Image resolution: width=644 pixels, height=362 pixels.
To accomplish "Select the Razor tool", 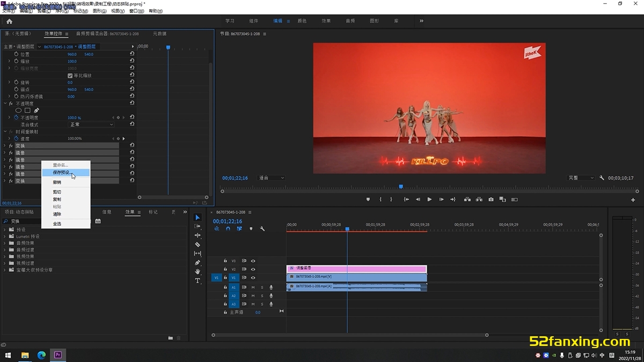I will click(197, 245).
